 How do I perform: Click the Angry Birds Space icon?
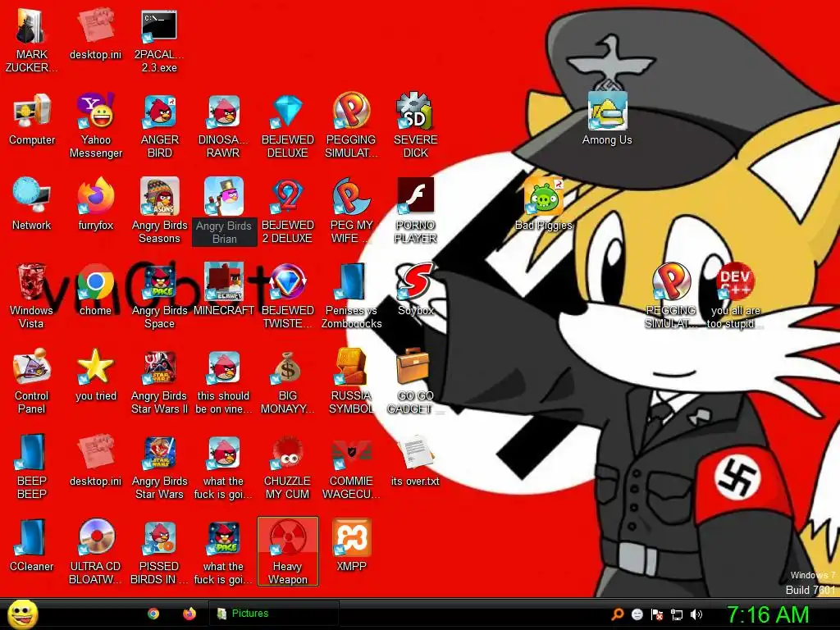[x=160, y=295]
